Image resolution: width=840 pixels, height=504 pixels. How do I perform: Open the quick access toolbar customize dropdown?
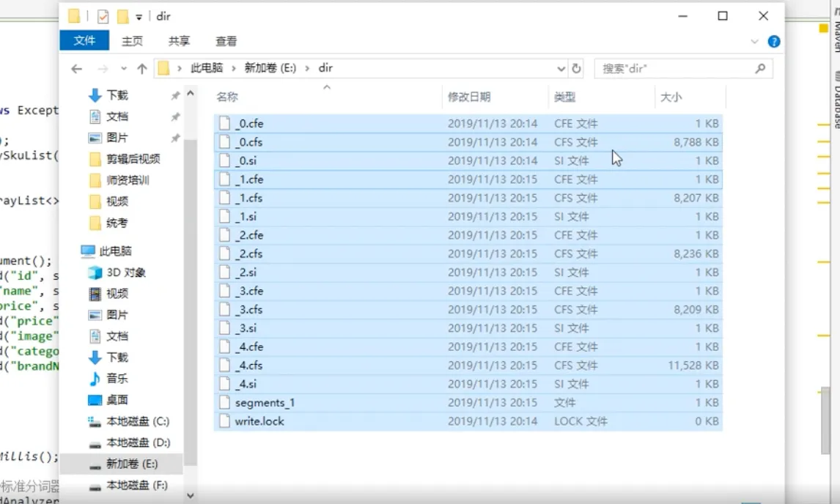tap(139, 17)
